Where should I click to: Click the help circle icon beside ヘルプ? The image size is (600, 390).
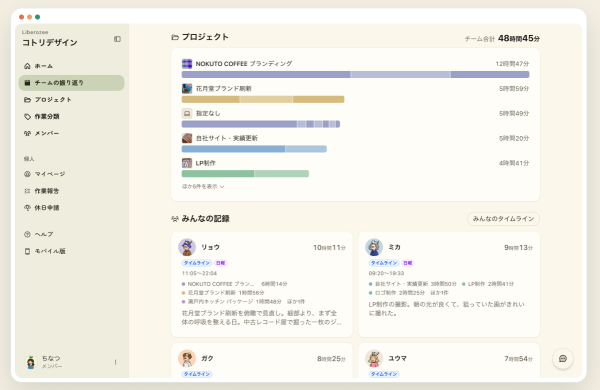tap(27, 234)
